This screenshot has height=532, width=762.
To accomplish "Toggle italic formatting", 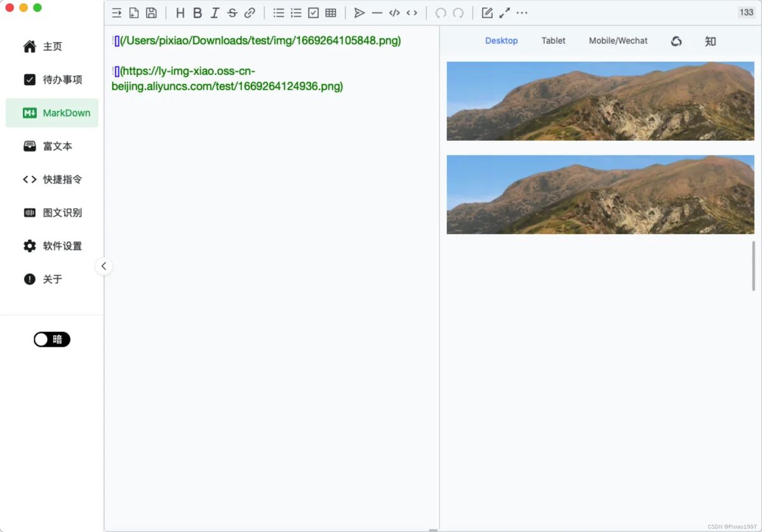I will coord(215,13).
